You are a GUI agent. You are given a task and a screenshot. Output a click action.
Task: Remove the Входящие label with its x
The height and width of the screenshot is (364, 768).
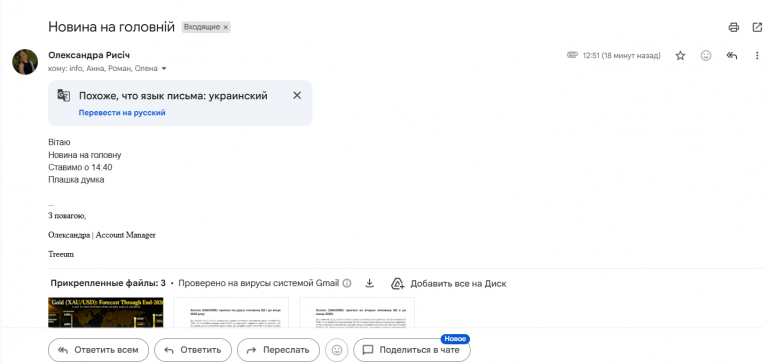coord(225,28)
